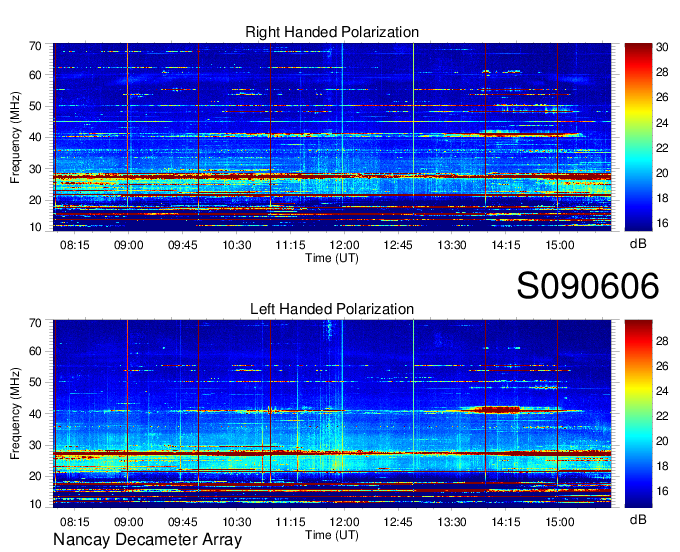The height and width of the screenshot is (552, 680).
Task: Click 15:00 time tick under Right Handed plot
Action: pos(559,245)
